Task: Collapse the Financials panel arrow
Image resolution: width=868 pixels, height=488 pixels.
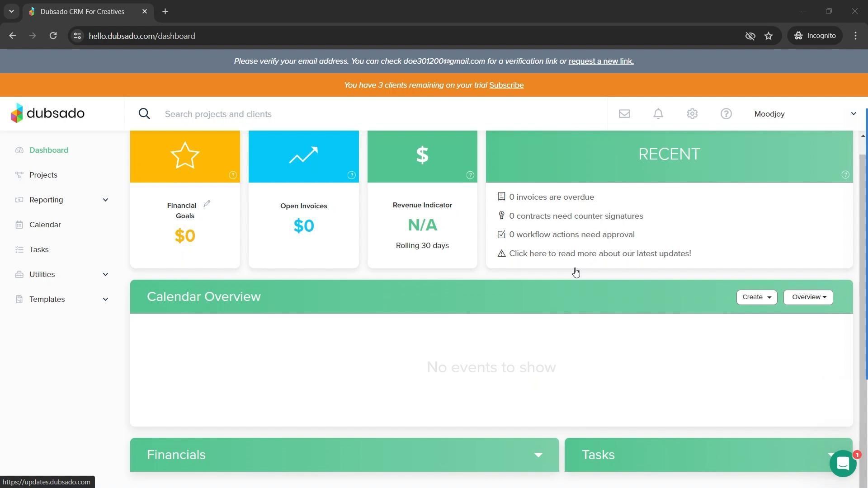Action: pyautogui.click(x=538, y=455)
